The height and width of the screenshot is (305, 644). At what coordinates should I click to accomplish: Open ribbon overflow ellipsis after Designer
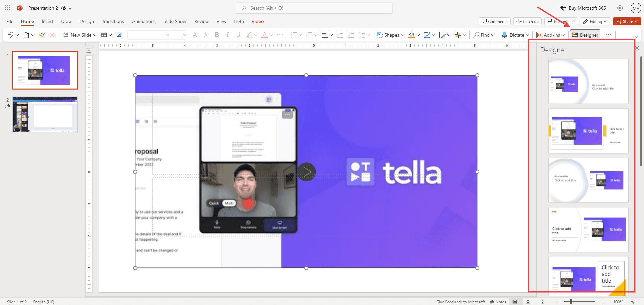(x=609, y=35)
